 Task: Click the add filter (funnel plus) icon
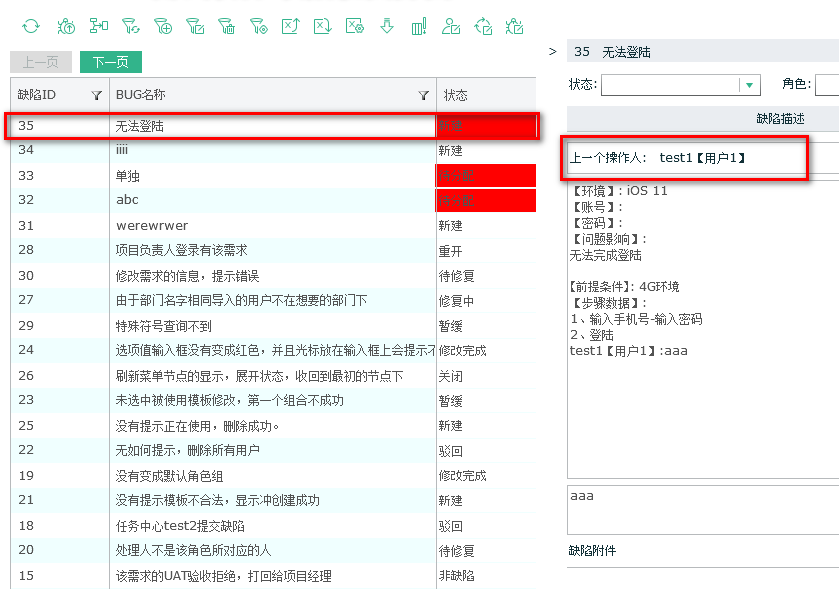point(163,26)
